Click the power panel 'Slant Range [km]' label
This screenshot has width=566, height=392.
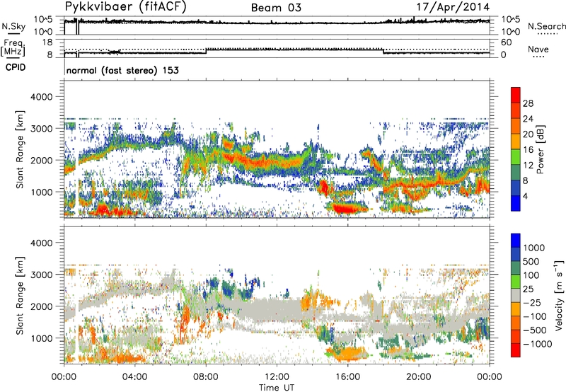(20, 149)
